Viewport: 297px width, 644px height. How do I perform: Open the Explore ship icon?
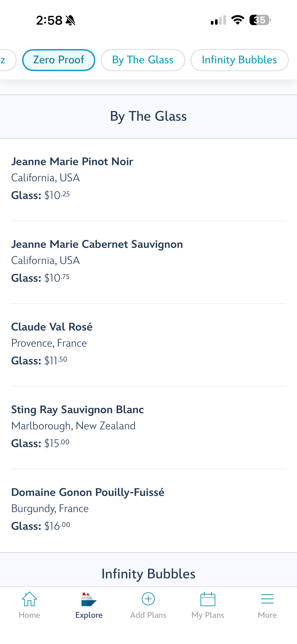[x=89, y=599]
